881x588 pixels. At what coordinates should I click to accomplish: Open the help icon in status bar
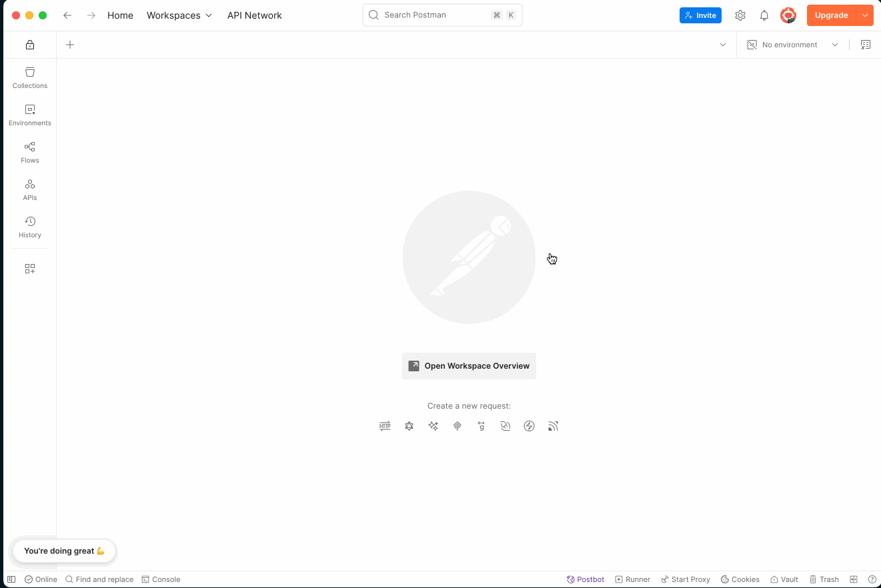point(872,579)
